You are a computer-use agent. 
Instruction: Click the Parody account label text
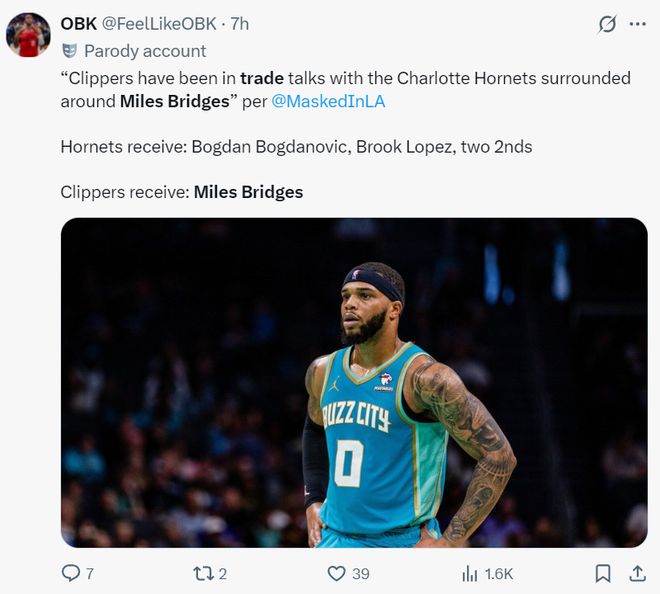click(x=145, y=50)
